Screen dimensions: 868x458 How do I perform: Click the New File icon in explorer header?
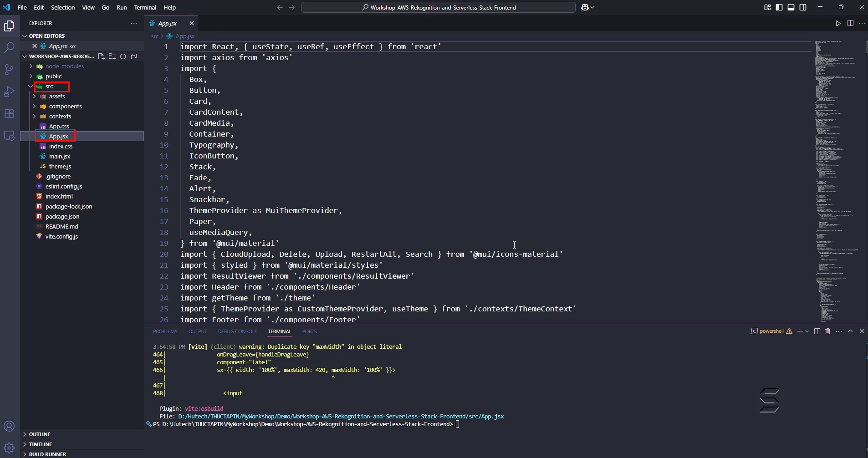tap(101, 56)
